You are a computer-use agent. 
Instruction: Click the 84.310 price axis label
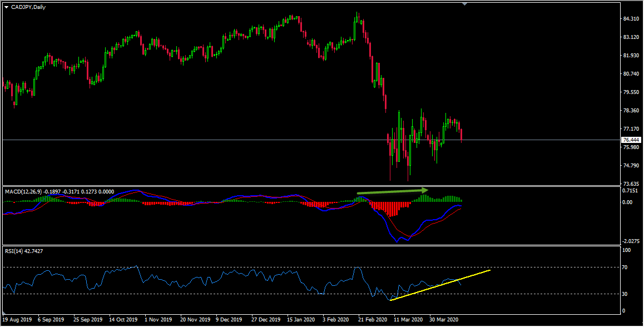click(631, 18)
